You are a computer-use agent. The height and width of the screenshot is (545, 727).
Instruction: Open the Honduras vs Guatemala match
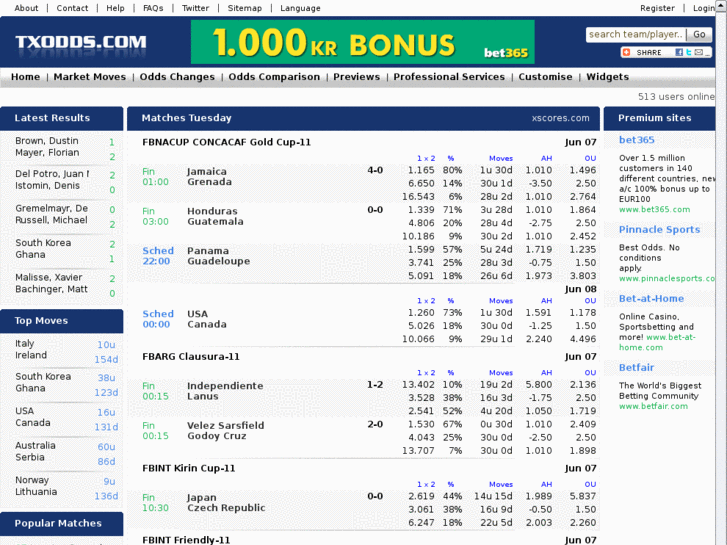tap(215, 216)
